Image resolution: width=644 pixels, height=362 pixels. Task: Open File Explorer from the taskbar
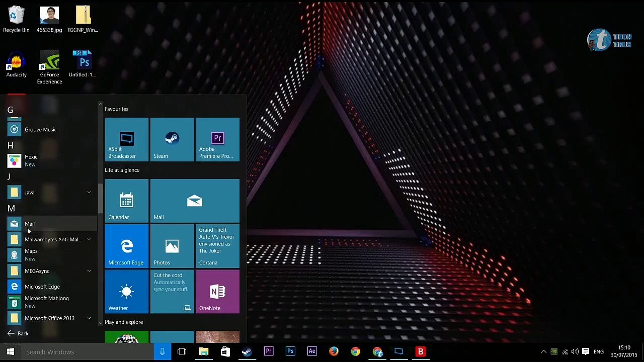pos(204,352)
